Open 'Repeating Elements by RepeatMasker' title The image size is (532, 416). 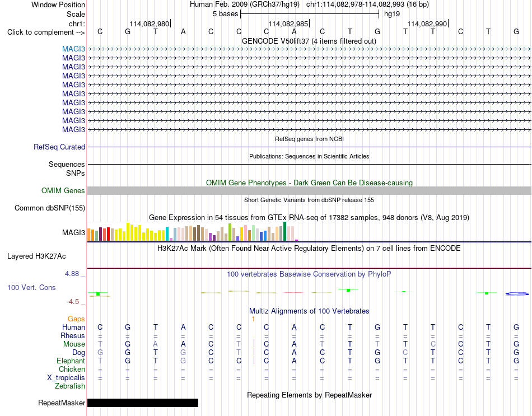click(x=310, y=395)
